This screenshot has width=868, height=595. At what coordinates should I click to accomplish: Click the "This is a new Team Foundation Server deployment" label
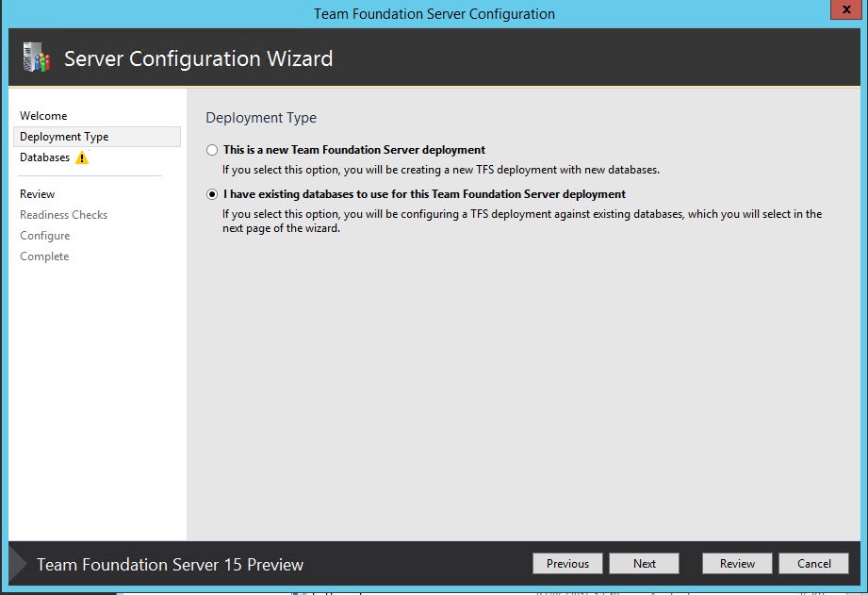[x=354, y=150]
